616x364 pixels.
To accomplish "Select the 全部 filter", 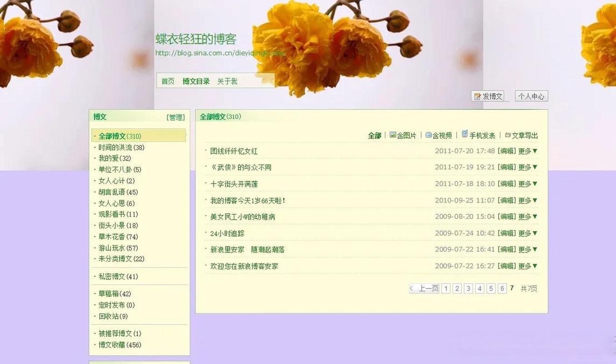I will (374, 136).
